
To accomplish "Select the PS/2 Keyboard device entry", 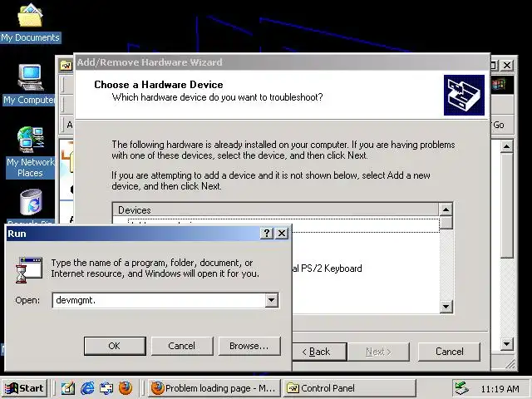I will point(327,268).
